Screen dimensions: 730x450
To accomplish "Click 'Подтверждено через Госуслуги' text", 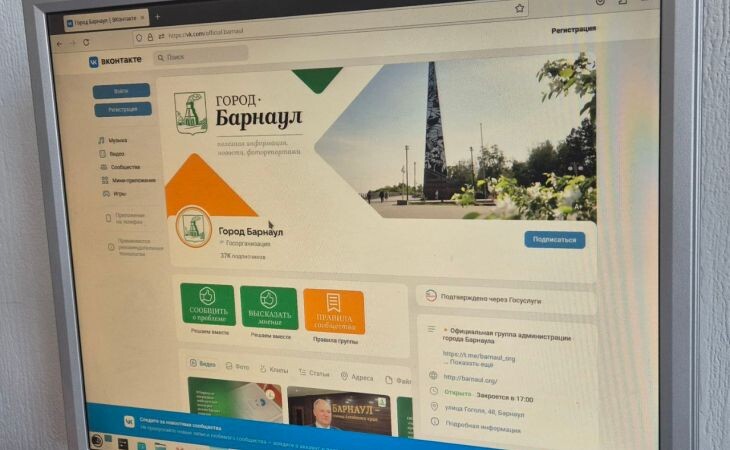I will 491,299.
